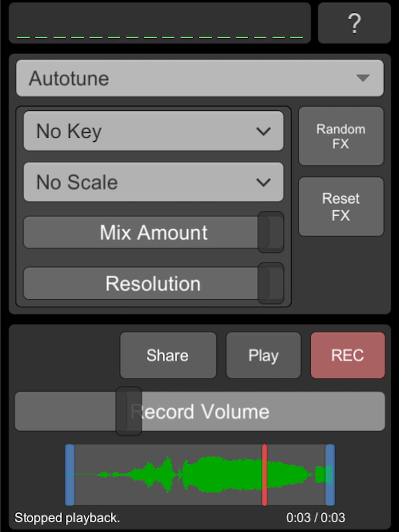Image resolution: width=399 pixels, height=532 pixels.
Task: Expand the No Scale dropdown
Action: coord(154,182)
